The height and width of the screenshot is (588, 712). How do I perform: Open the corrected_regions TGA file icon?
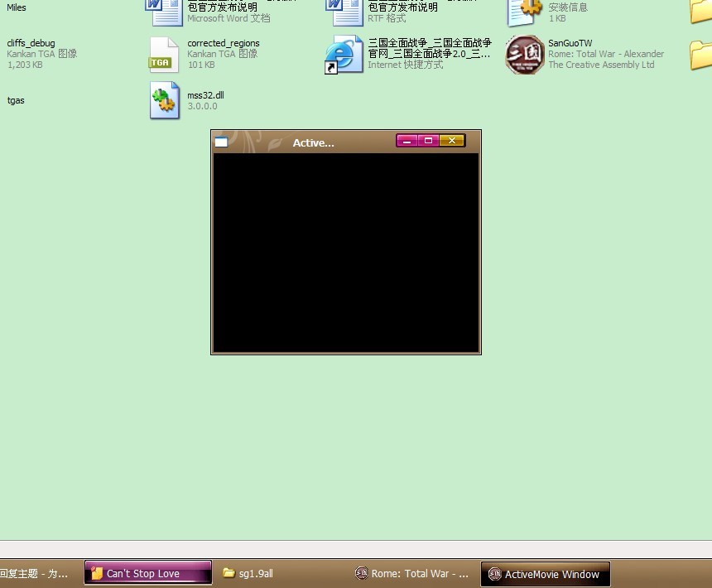[164, 55]
